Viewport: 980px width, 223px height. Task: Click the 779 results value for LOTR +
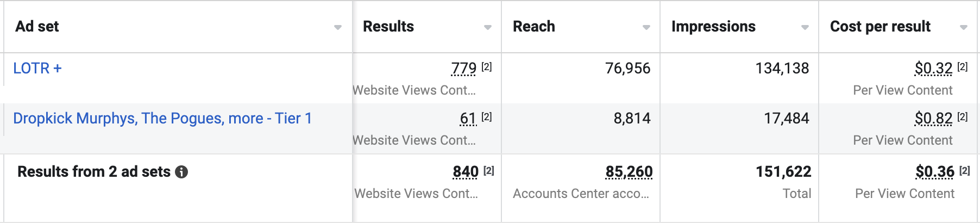[463, 68]
